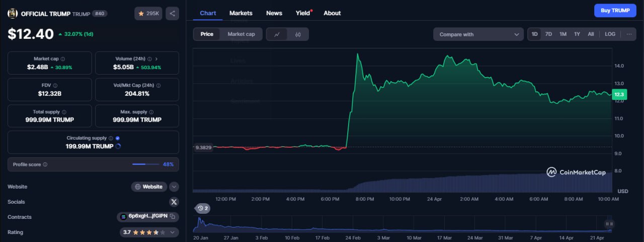Click the $12.32B FDV value
644x242 pixels.
[x=50, y=94]
